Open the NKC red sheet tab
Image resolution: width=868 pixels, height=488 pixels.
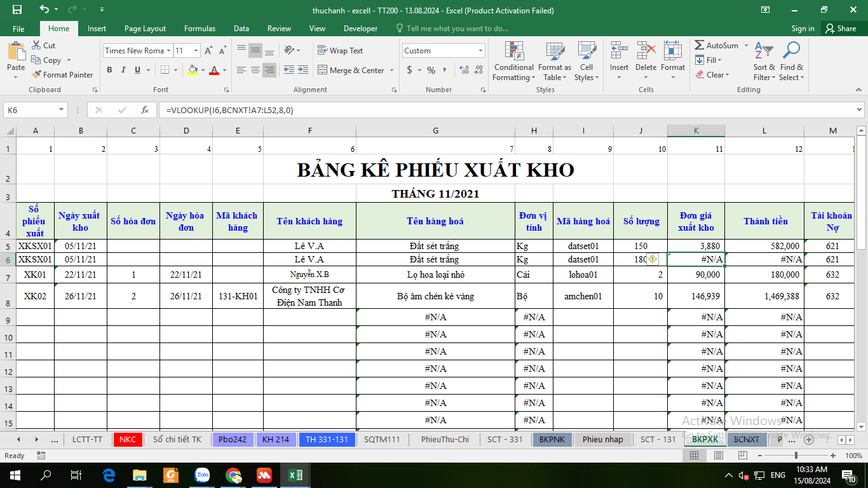[x=127, y=439]
